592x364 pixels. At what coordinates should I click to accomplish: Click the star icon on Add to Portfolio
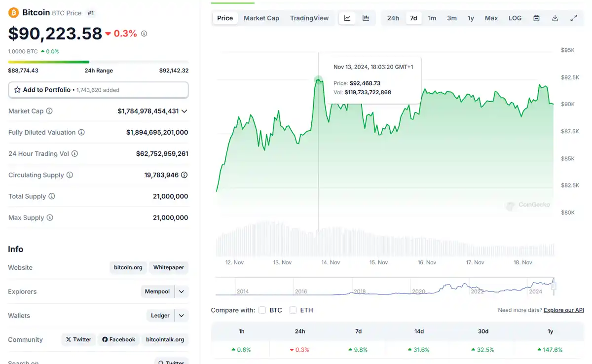point(17,90)
